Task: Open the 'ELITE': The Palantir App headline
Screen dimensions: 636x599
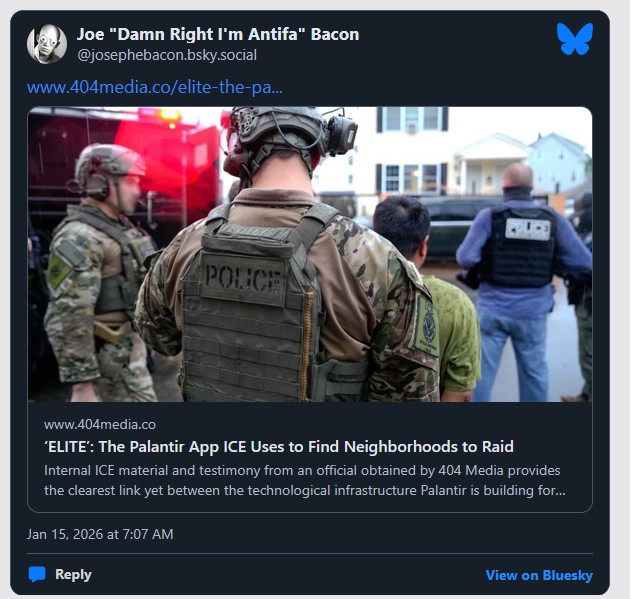Action: tap(279, 447)
